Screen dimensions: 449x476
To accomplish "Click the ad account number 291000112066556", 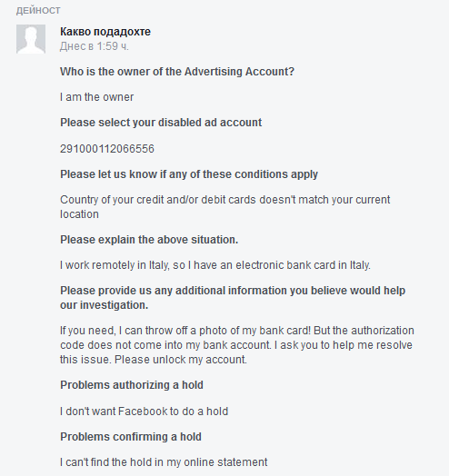I will coord(107,149).
